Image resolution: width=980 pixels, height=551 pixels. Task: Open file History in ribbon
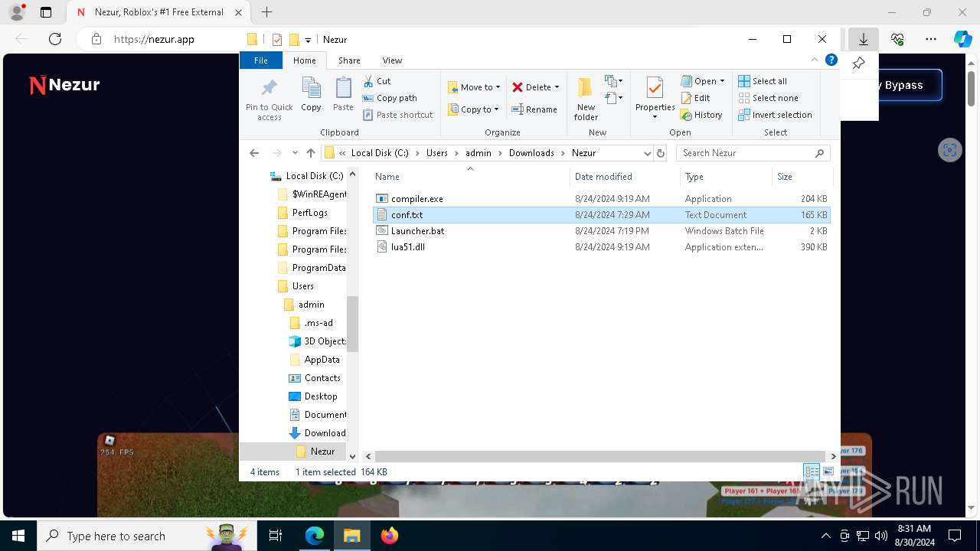click(x=701, y=115)
